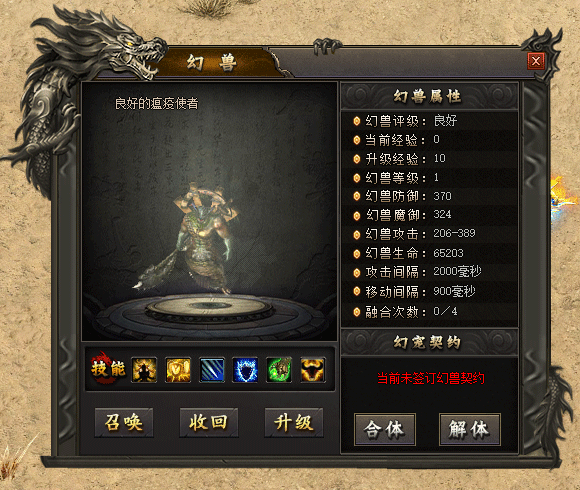Viewport: 580px width, 490px height.
Task: Select the golden flaming warrior skill icon
Action: pos(144,369)
